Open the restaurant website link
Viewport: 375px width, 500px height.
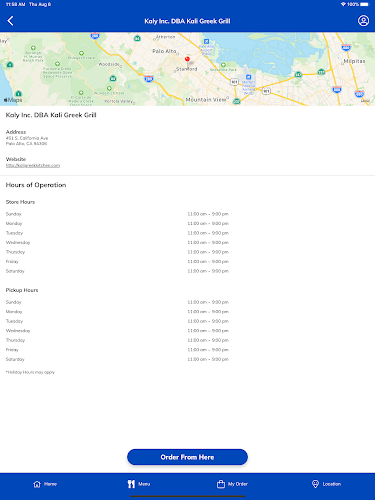point(33,165)
